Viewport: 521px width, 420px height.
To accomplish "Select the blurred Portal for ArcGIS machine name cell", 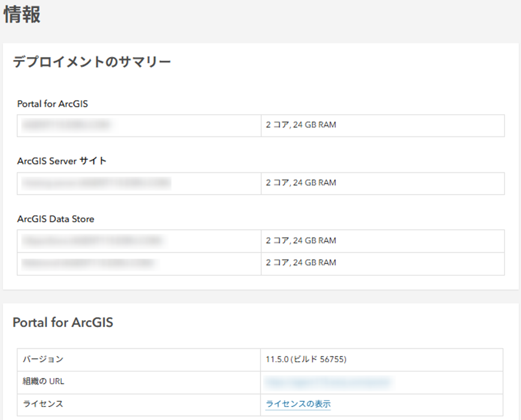I will click(x=66, y=125).
